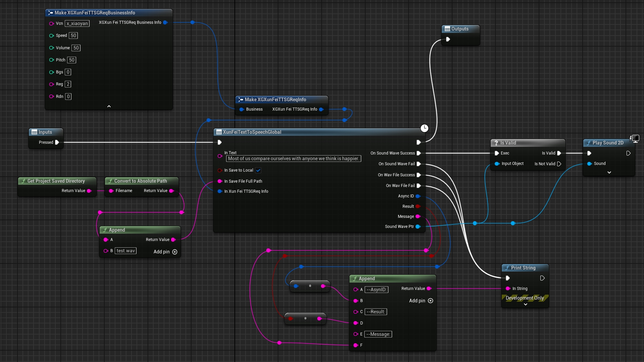The width and height of the screenshot is (644, 362).
Task: Click the Is Valid node question mark icon
Action: pos(496,143)
